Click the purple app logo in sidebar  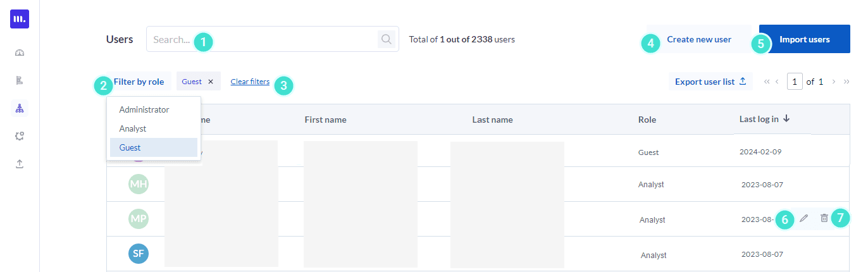(20, 19)
